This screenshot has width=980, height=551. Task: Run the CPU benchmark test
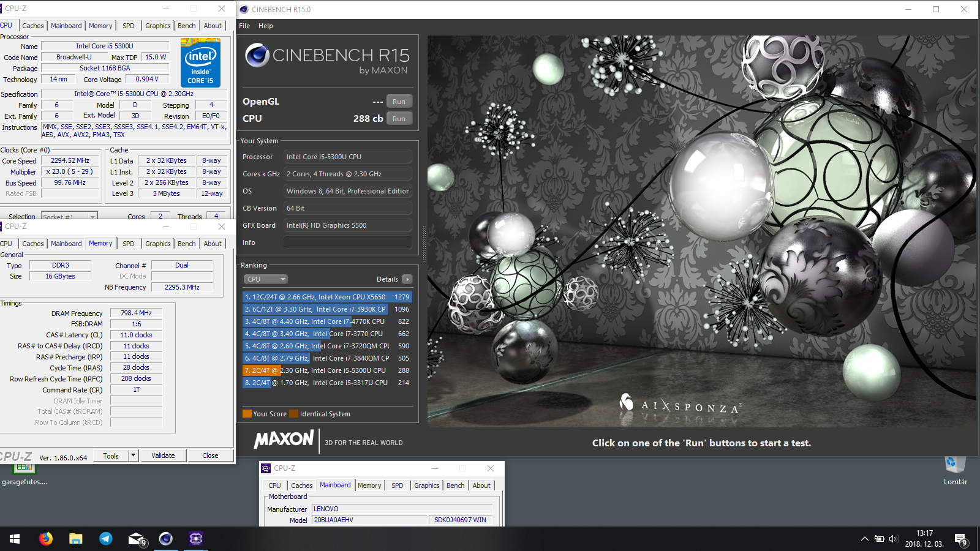coord(399,119)
